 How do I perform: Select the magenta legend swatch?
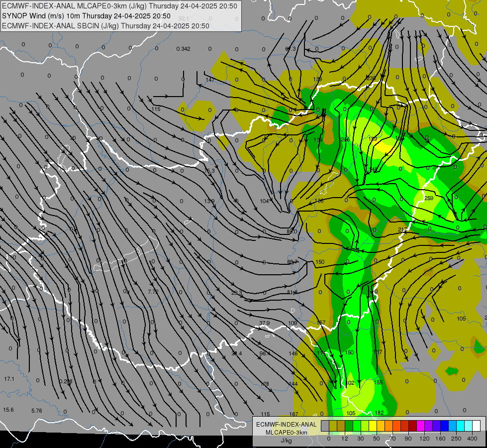coord(420,426)
